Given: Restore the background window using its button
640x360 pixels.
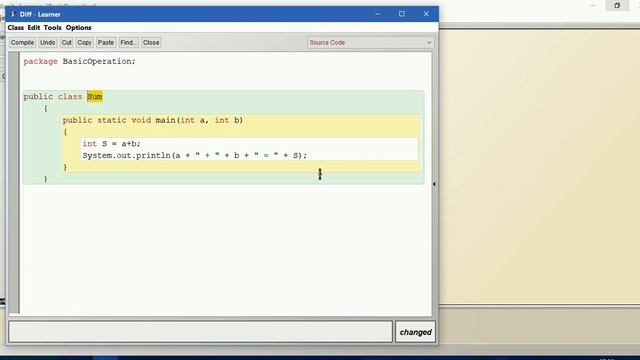Looking at the screenshot, I should tap(617, 6).
